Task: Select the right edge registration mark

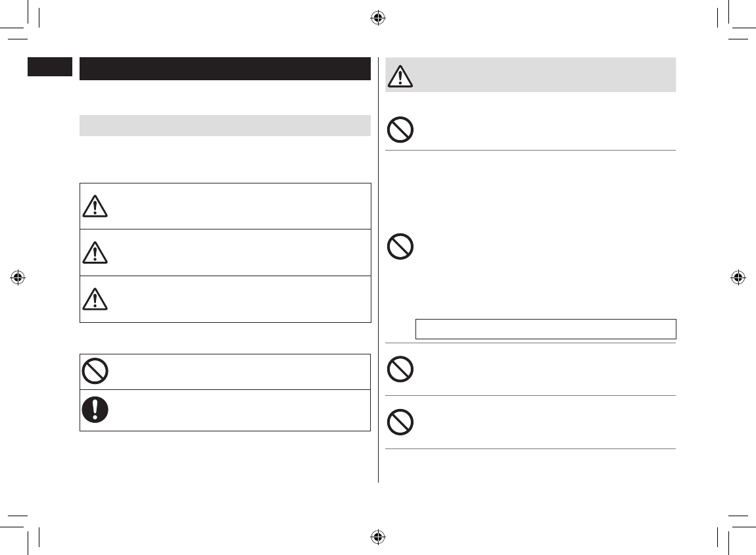Action: coord(738,277)
